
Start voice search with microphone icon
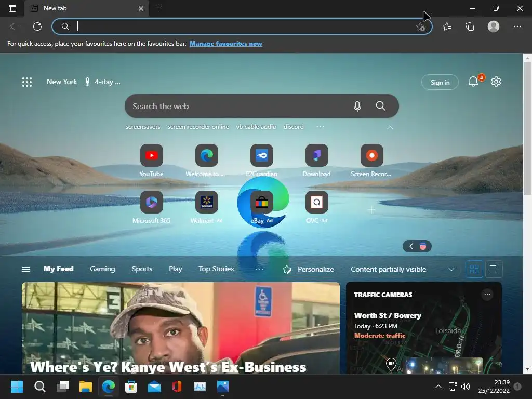pos(357,106)
